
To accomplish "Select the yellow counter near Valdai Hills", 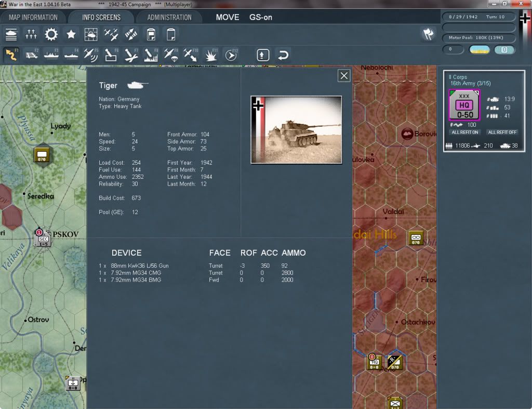I will (x=416, y=239).
